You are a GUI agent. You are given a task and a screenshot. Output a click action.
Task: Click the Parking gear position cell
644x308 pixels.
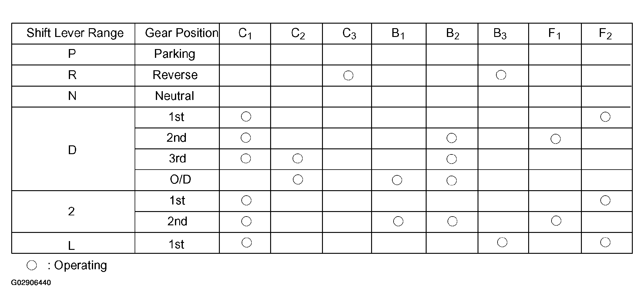(x=177, y=55)
